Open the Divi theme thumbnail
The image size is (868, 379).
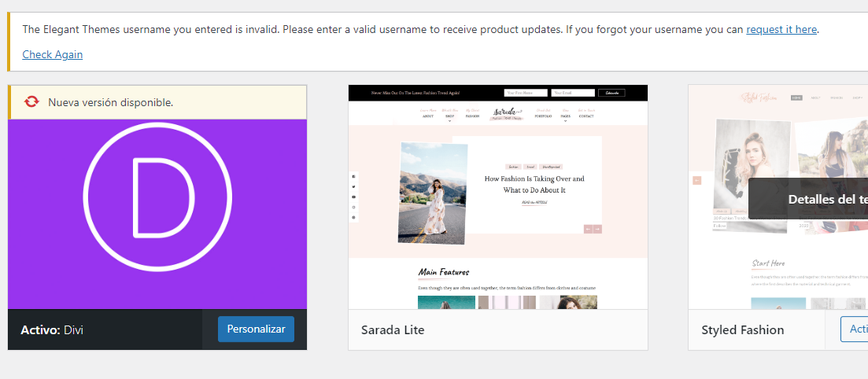pos(157,214)
